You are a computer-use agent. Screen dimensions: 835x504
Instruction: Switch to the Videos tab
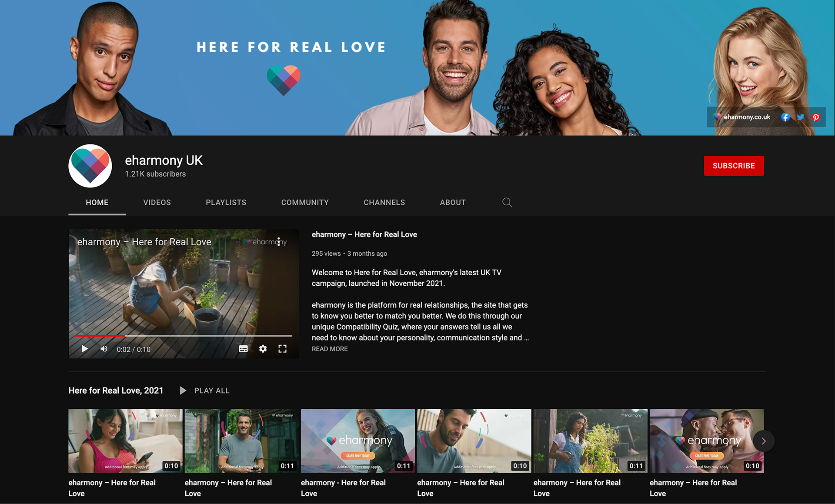pyautogui.click(x=157, y=202)
